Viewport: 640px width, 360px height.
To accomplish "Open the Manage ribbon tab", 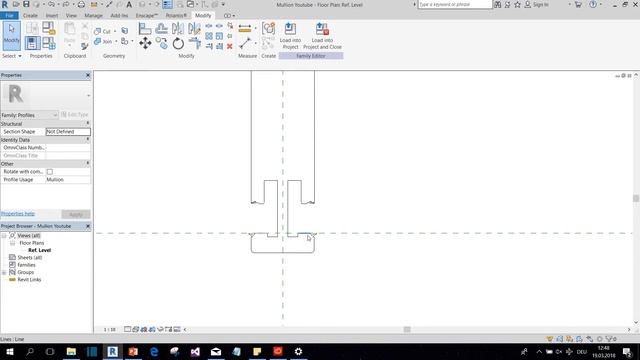I will point(93,16).
